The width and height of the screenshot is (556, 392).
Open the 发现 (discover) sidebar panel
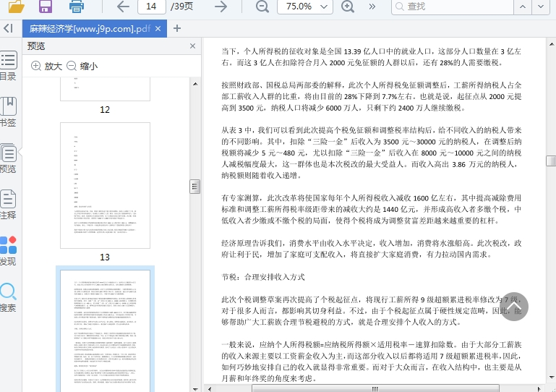[8, 250]
